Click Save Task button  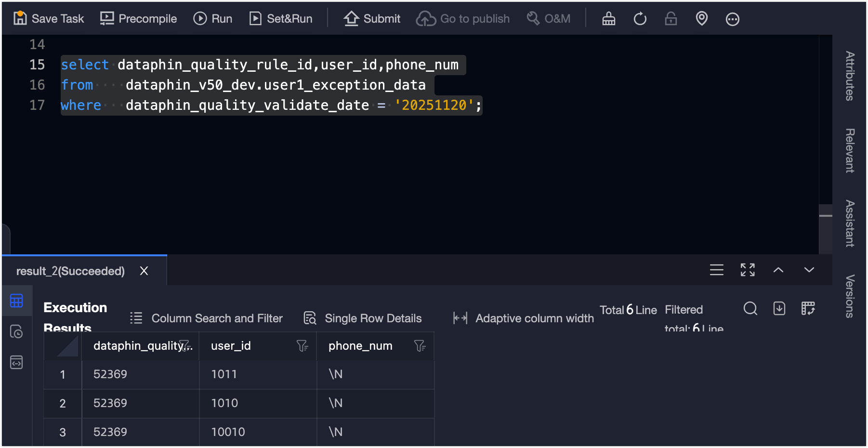click(48, 19)
